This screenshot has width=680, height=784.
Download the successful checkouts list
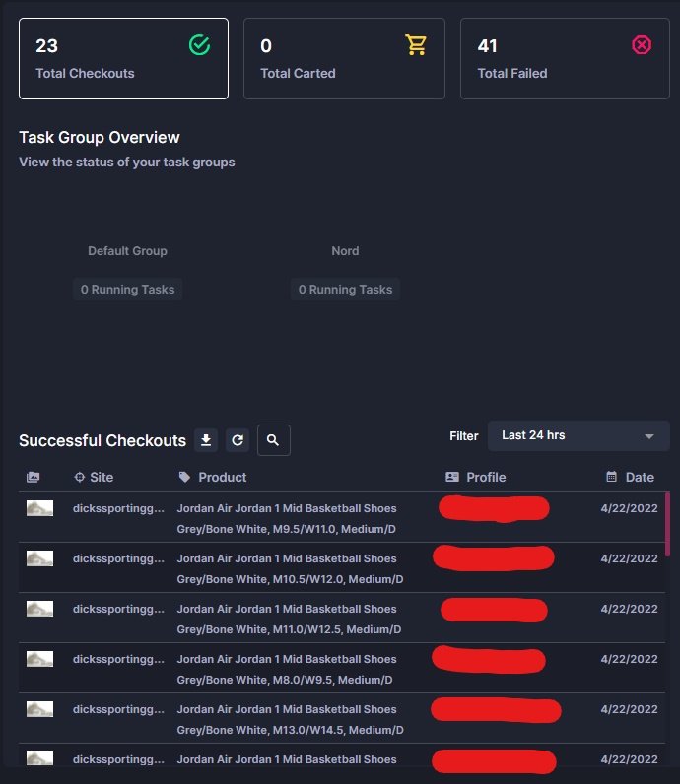click(x=206, y=440)
